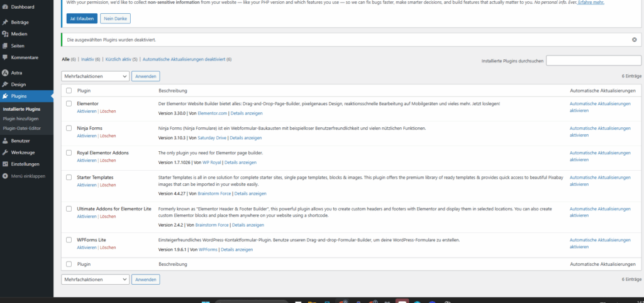
Task: Activate the Ninja Forms plugin
Action: point(87,135)
